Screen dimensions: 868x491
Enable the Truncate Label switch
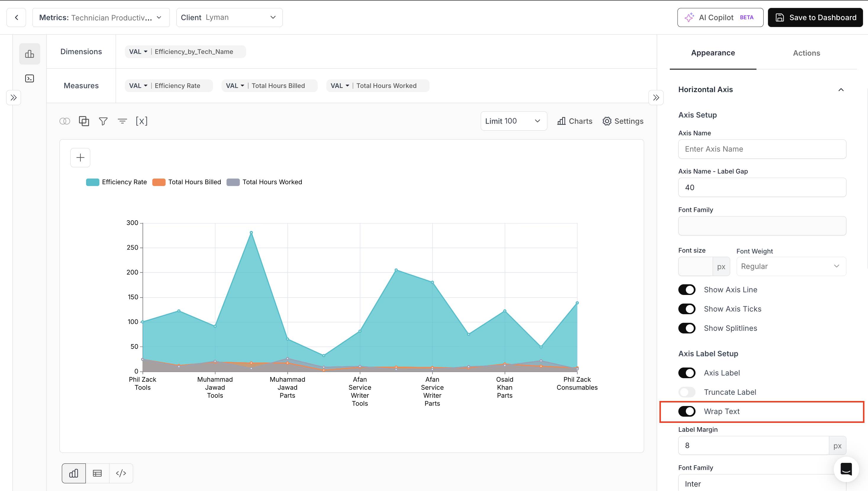687,392
